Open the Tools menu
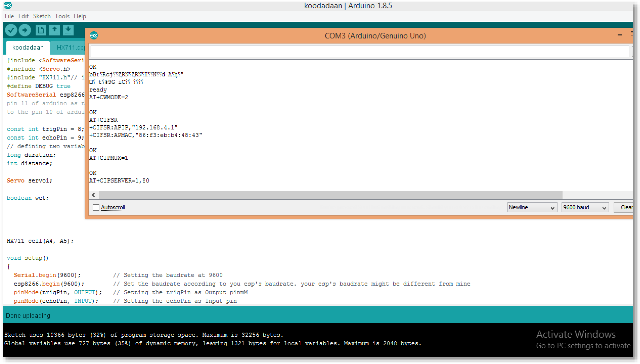The height and width of the screenshot is (364, 640). (x=62, y=16)
